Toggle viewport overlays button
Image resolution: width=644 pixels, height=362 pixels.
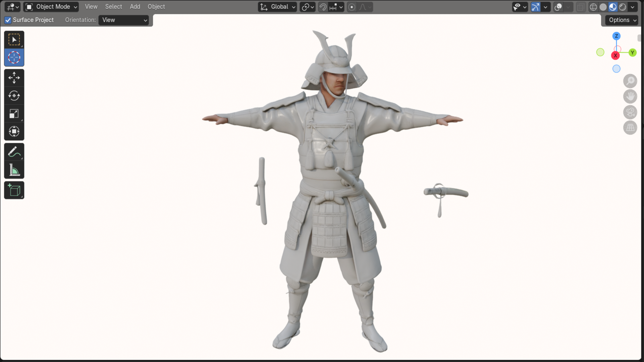tap(558, 7)
